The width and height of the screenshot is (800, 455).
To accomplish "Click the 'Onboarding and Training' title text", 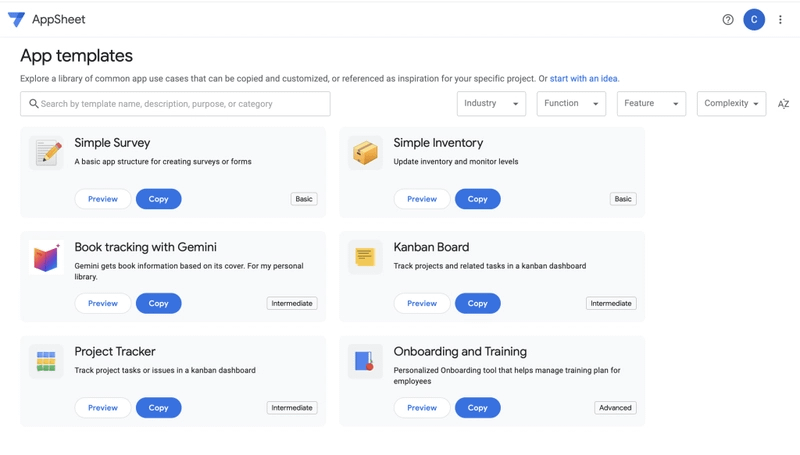I will click(460, 351).
